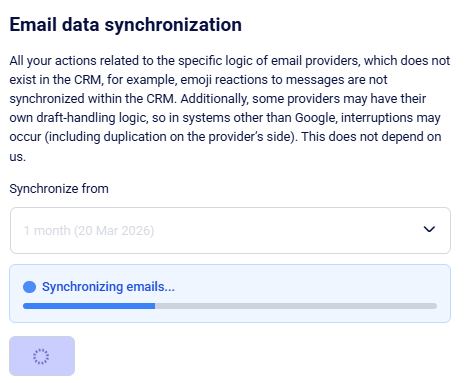
Task: Click the word synchronized in the description
Action: pyautogui.click(x=47, y=99)
